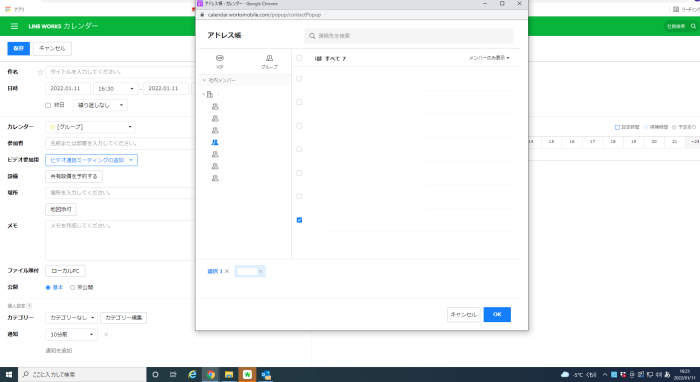The width and height of the screenshot is (700, 382).
Task: Open the VIP contacts list
Action: click(x=220, y=62)
